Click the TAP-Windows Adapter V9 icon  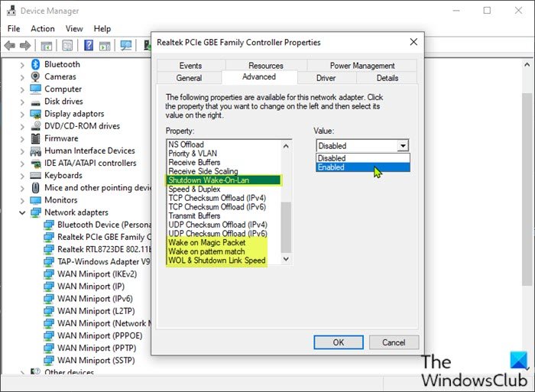(49, 261)
